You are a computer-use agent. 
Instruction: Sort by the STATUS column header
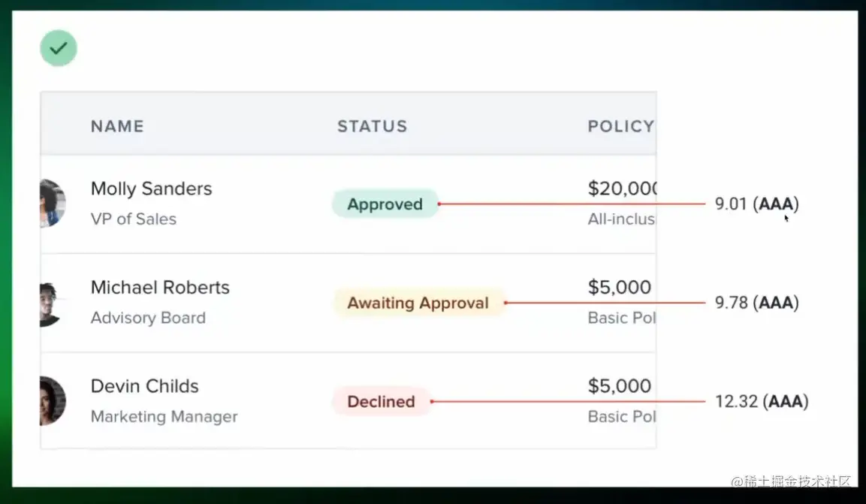tap(373, 126)
